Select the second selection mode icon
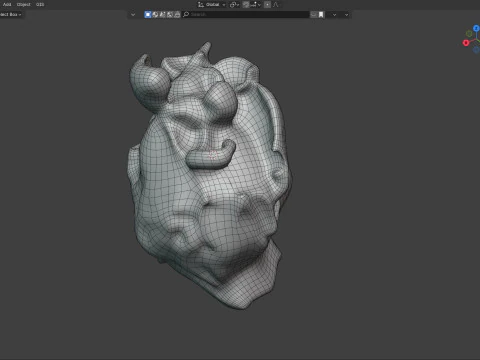The width and height of the screenshot is (480, 360). [155, 14]
